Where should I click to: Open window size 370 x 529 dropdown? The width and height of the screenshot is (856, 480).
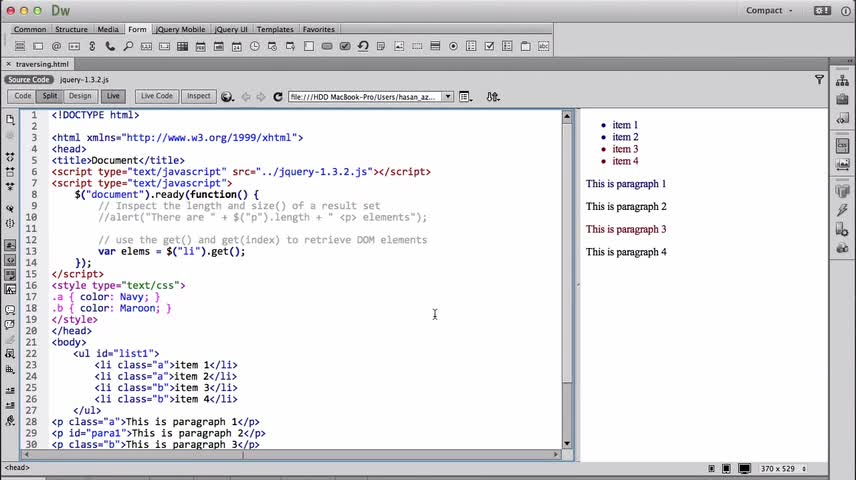click(782, 469)
